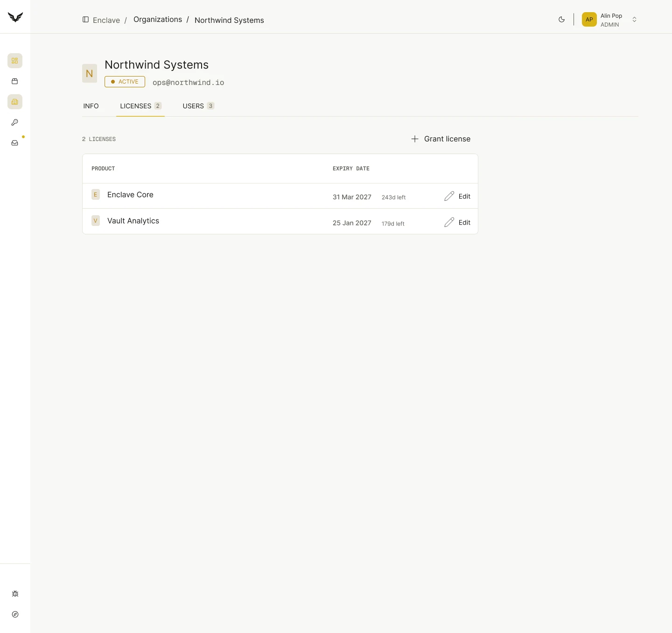Viewport: 672px width, 633px height.
Task: Click the ops@northwind.io email
Action: (189, 83)
